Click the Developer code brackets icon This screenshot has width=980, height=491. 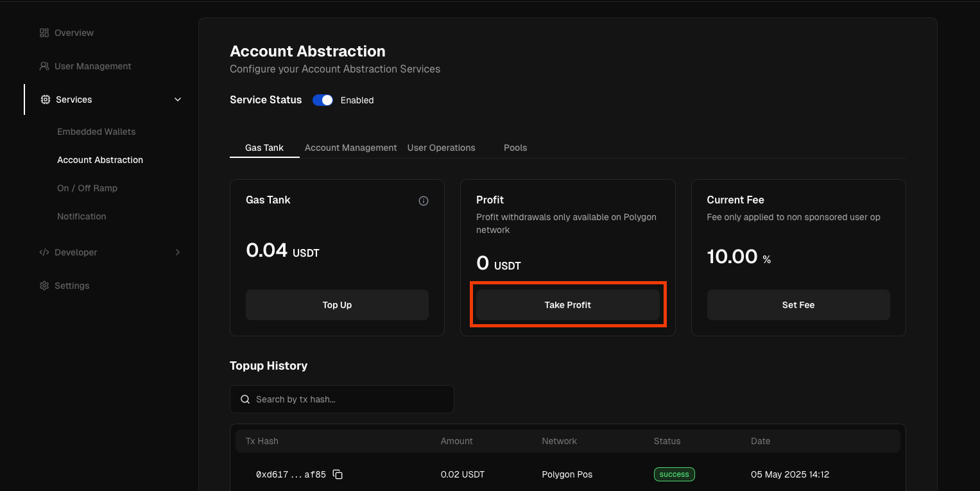pos(44,252)
